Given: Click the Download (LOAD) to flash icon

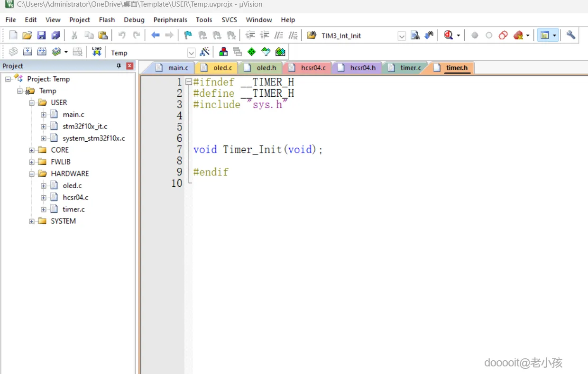Looking at the screenshot, I should coord(97,52).
